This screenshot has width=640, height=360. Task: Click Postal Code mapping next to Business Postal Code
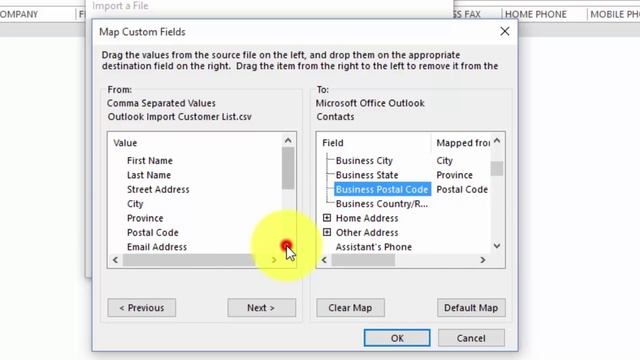pyautogui.click(x=462, y=189)
